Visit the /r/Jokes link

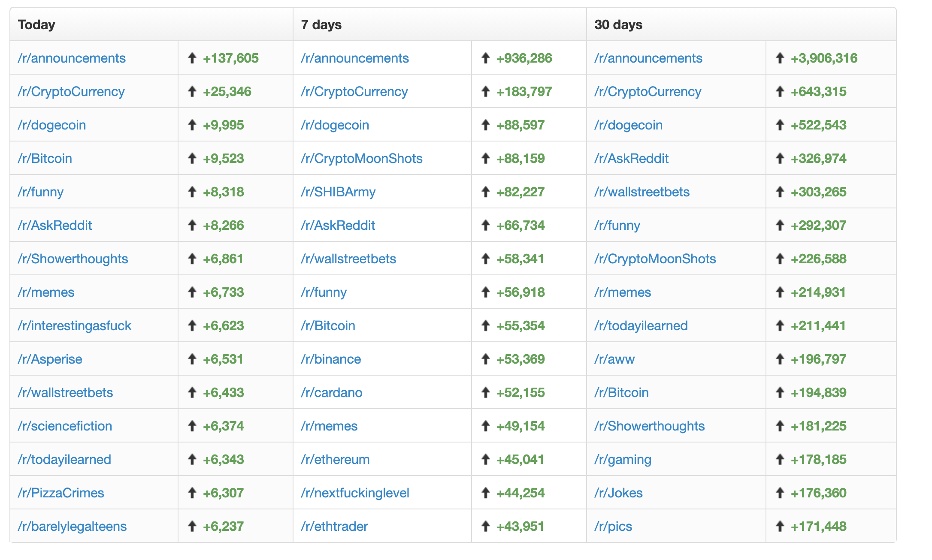click(x=619, y=493)
